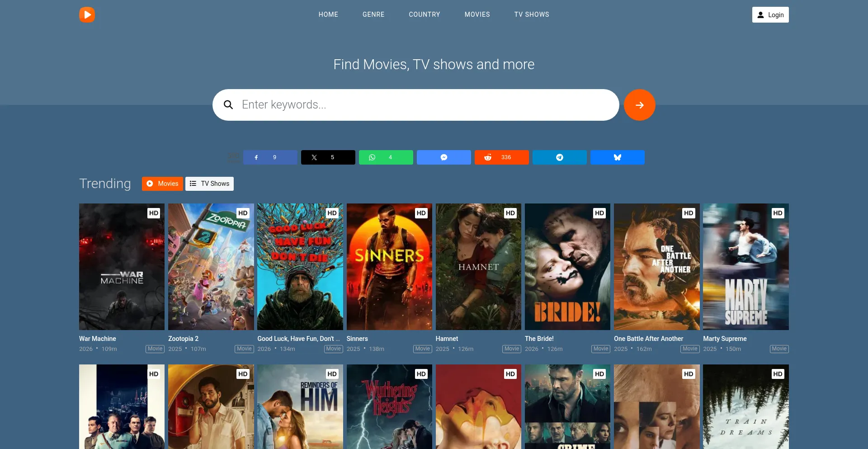Open the Zootopia 2 title link
868x449 pixels.
[x=183, y=339]
